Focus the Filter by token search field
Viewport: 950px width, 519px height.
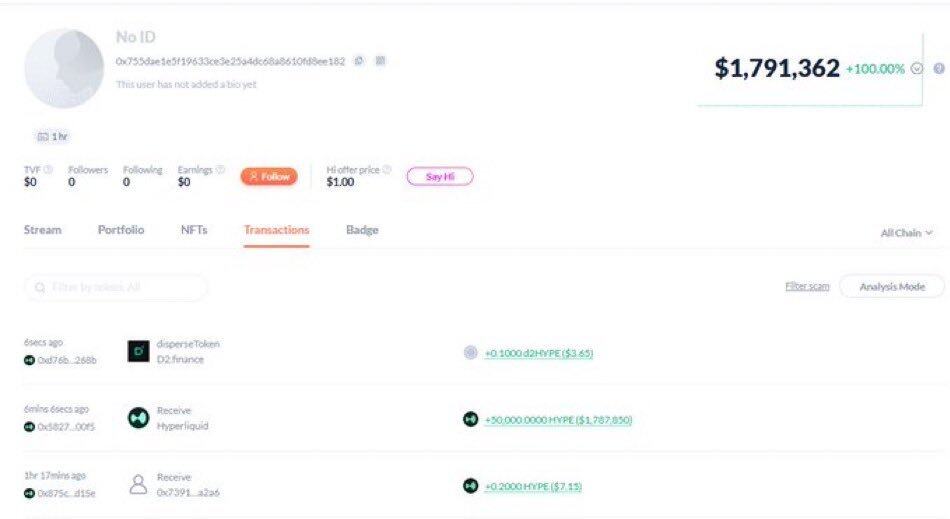click(x=116, y=288)
